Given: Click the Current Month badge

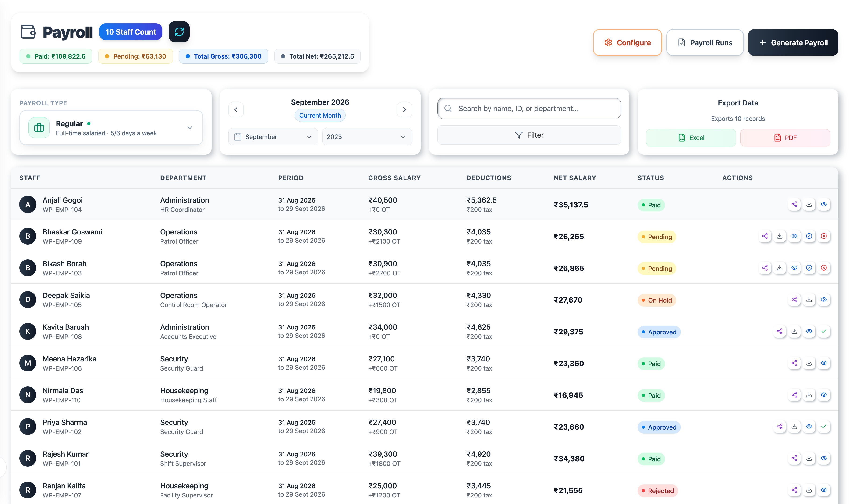Looking at the screenshot, I should click(320, 115).
